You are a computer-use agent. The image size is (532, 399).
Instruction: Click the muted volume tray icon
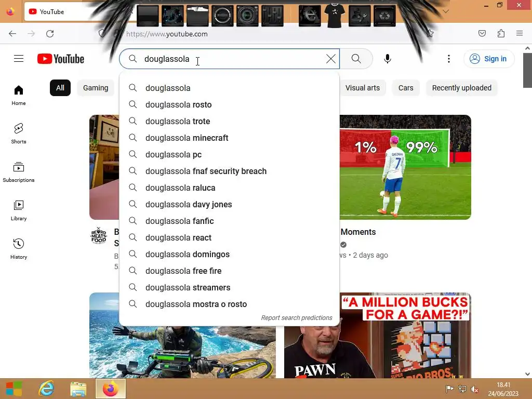click(x=475, y=389)
